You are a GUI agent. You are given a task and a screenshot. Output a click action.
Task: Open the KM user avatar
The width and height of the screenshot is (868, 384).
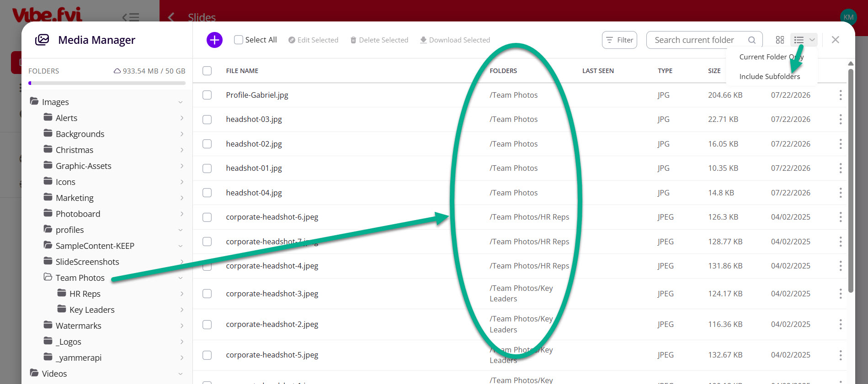click(848, 17)
